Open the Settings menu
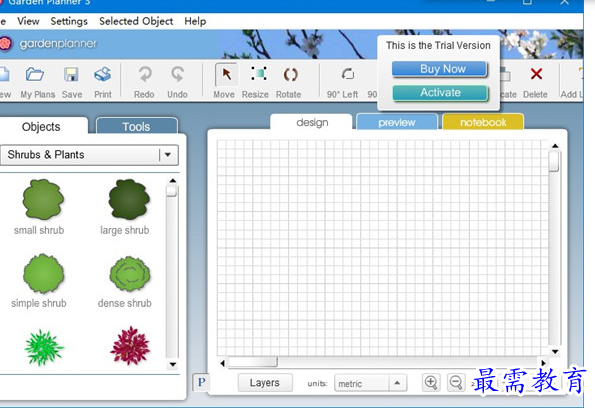Screen dimensions: 595x412 click(x=69, y=21)
